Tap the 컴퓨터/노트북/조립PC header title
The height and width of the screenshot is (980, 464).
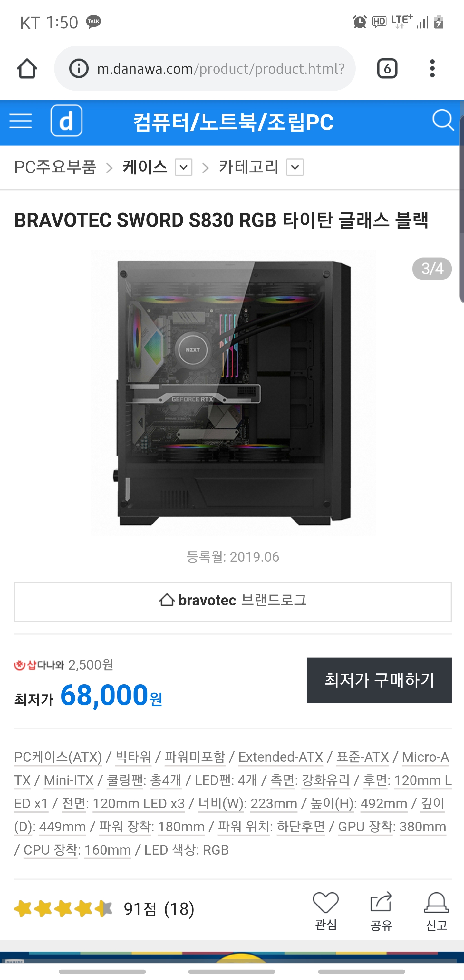[233, 122]
